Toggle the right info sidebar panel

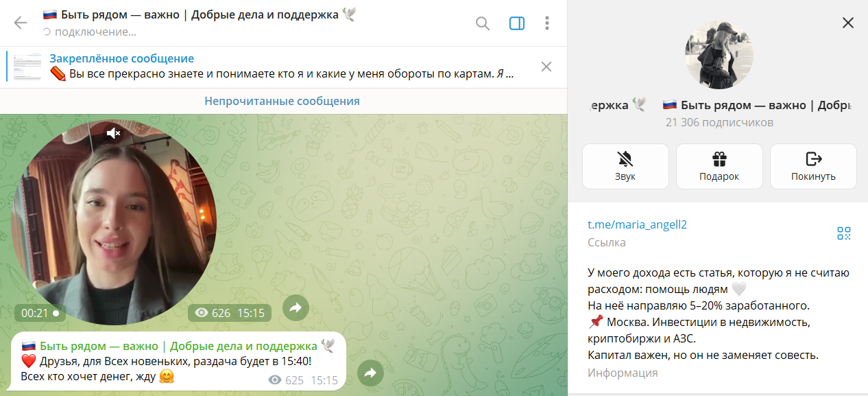pos(516,23)
